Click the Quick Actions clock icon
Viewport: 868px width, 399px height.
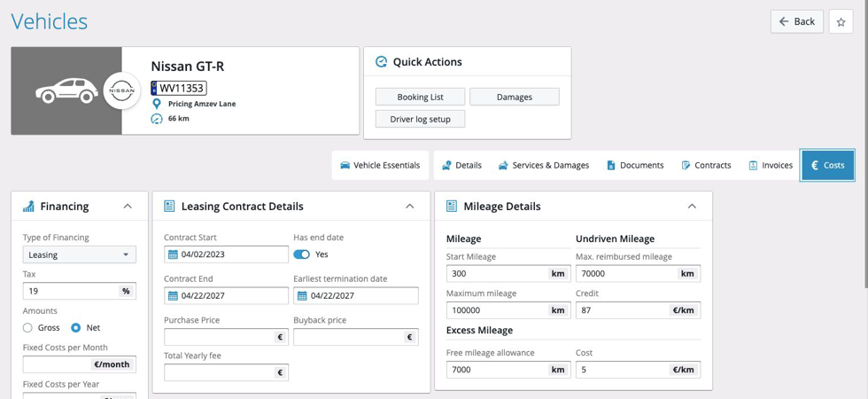coord(381,61)
